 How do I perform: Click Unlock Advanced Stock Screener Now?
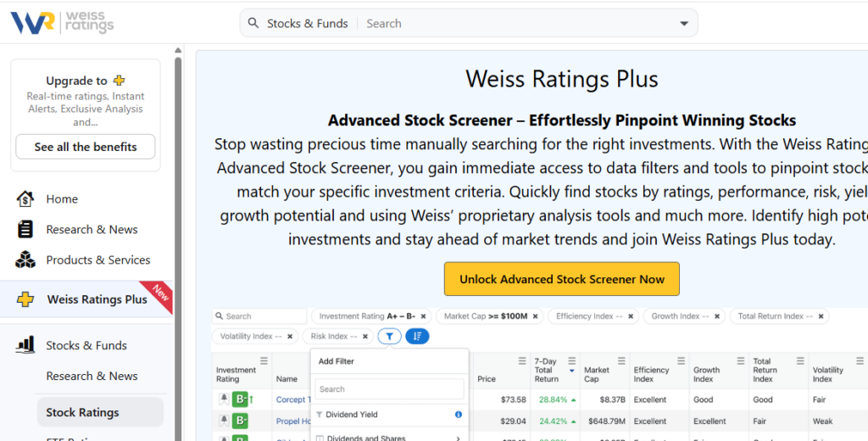coord(562,279)
